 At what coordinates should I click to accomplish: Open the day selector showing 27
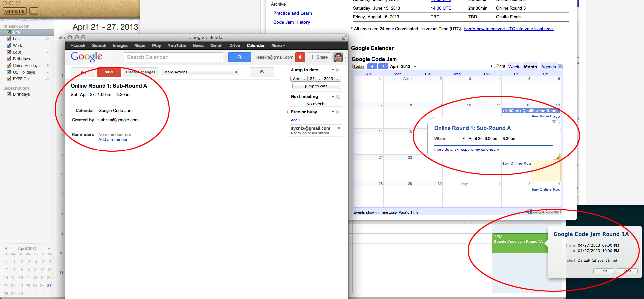(x=314, y=79)
